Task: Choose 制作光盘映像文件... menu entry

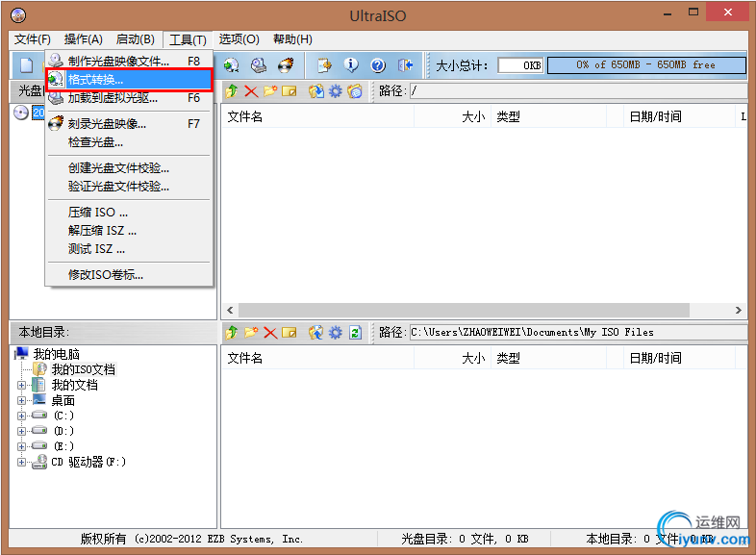Action: 129,62
